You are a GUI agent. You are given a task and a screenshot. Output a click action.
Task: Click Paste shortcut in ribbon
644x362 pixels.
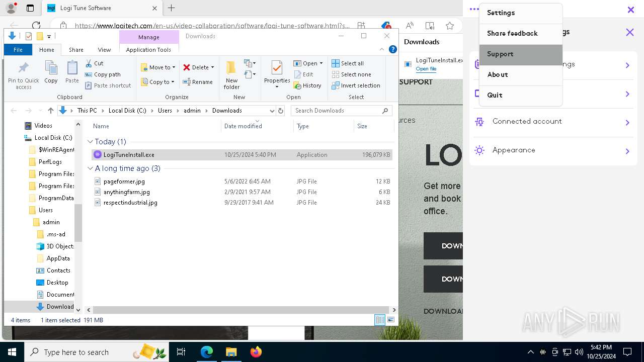[x=108, y=85]
